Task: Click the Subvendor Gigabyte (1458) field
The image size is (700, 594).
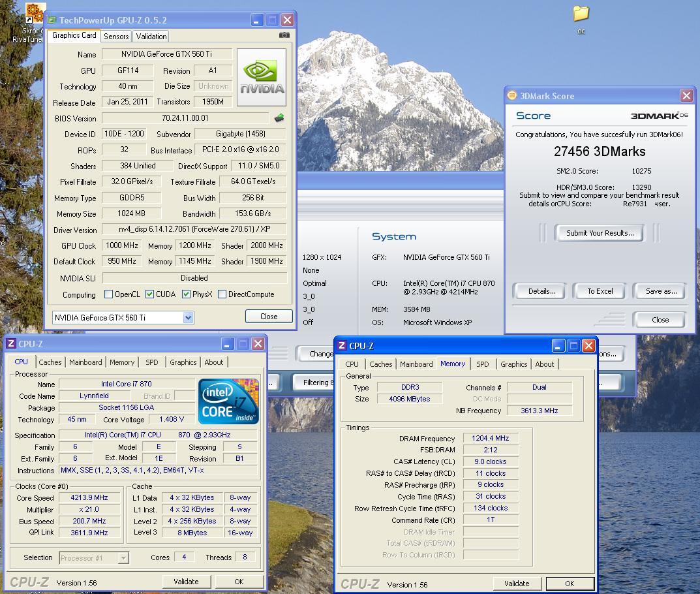Action: pos(240,134)
